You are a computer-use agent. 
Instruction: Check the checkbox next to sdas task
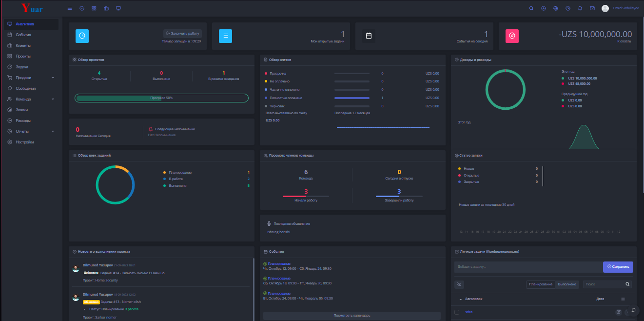457,312
